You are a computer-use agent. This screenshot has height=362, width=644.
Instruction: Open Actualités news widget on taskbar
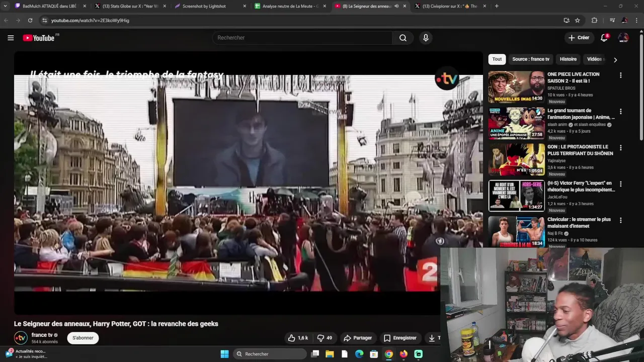coord(26,354)
